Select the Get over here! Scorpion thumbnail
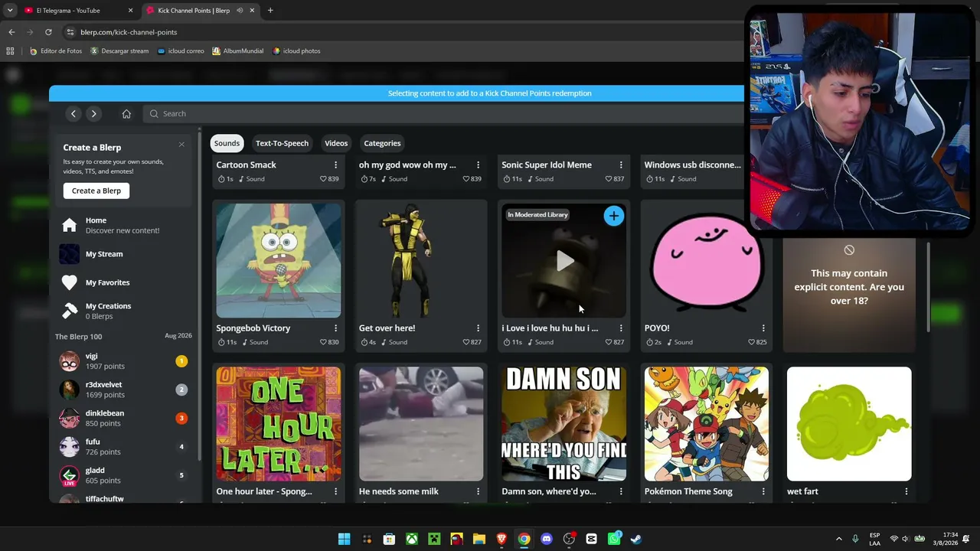This screenshot has height=551, width=980. (421, 260)
